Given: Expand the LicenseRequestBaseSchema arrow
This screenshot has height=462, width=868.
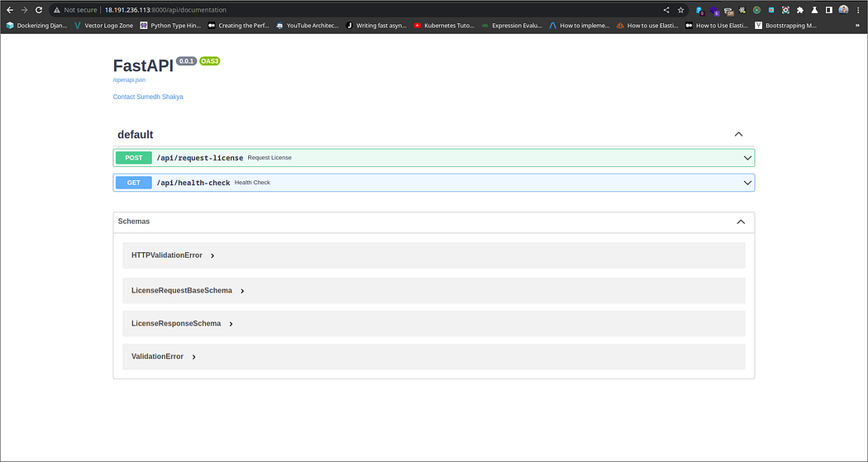Looking at the screenshot, I should click(242, 291).
